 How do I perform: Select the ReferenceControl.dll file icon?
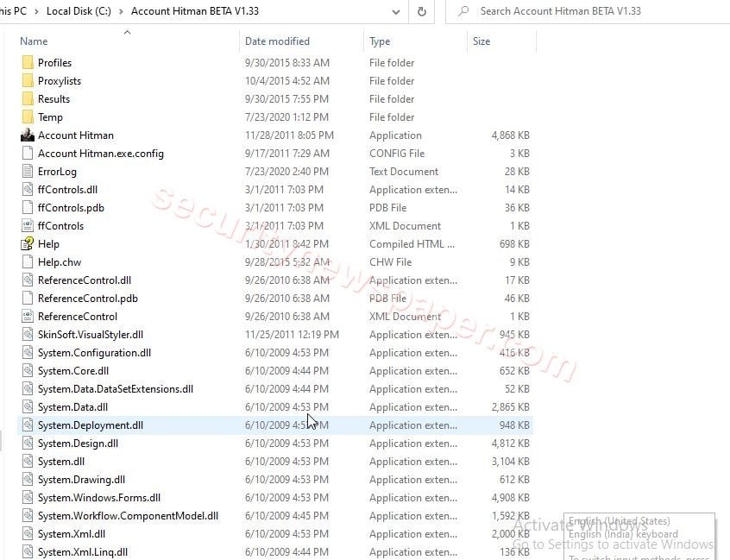[x=28, y=280]
